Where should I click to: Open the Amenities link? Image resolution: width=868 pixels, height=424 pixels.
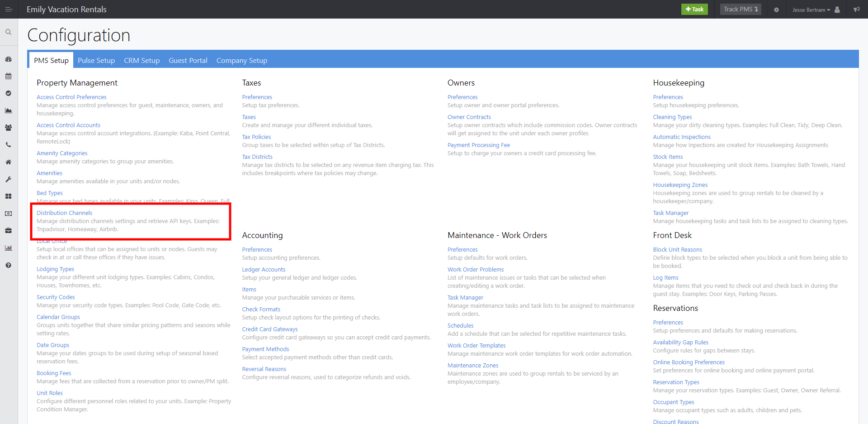49,173
